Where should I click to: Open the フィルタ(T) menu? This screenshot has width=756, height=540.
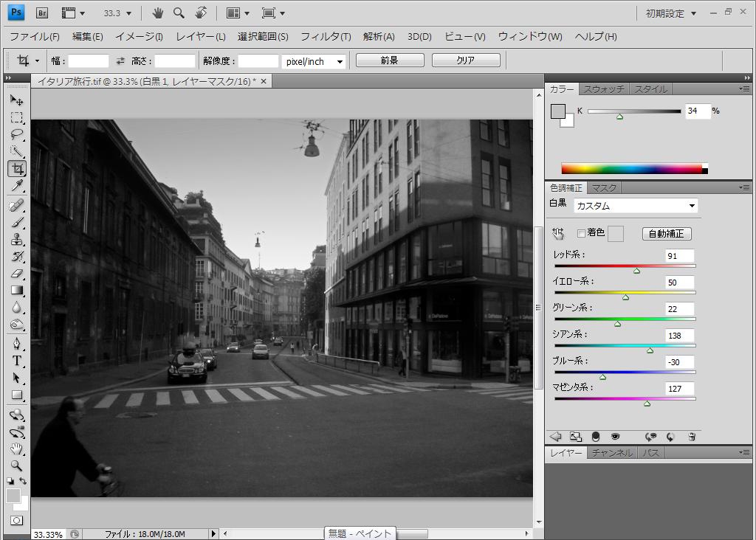(325, 36)
